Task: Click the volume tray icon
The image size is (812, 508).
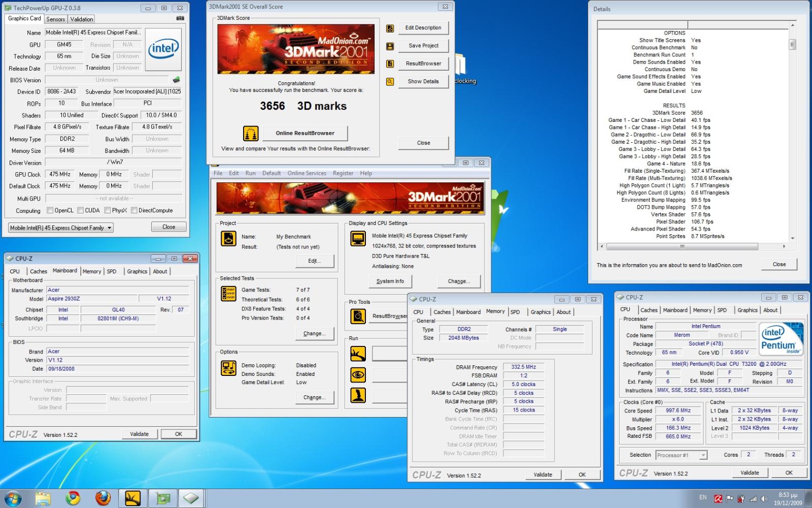Action: [763, 499]
